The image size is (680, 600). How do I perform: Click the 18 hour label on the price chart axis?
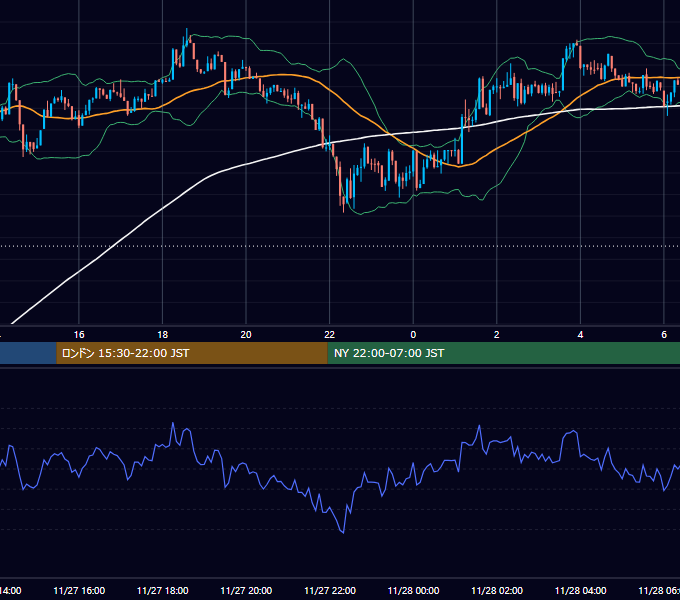coord(163,335)
